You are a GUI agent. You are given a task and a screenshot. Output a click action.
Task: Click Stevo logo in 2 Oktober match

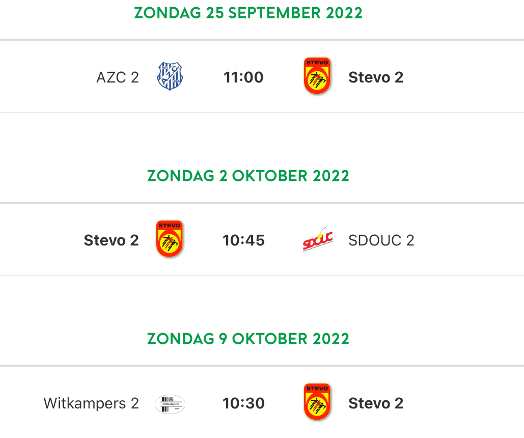coord(169,239)
